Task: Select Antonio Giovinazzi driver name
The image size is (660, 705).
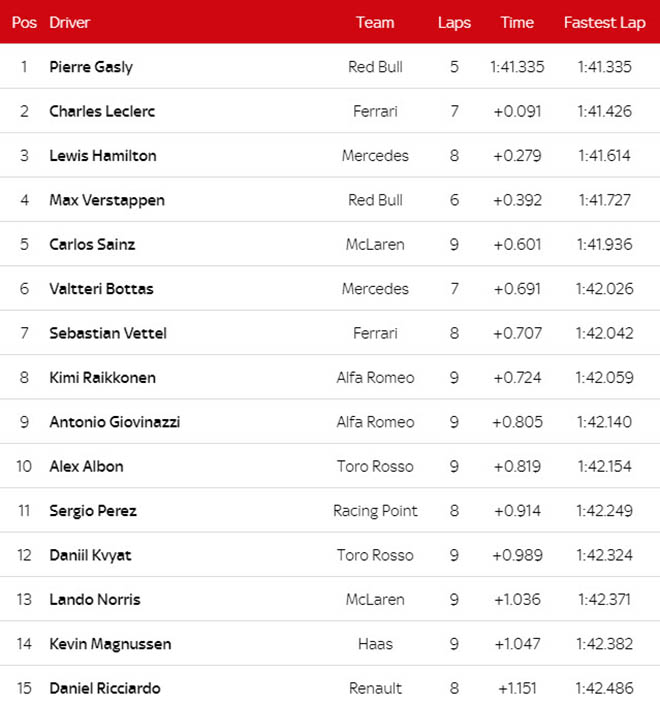Action: click(115, 422)
